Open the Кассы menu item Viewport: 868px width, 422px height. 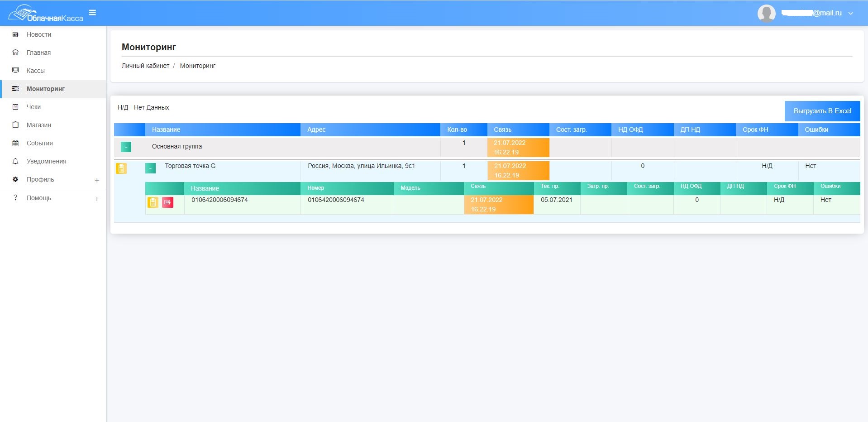pyautogui.click(x=35, y=71)
